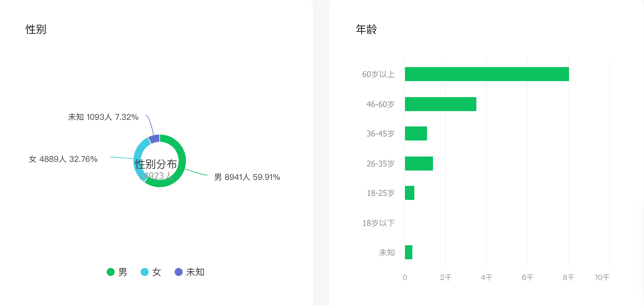
Task: Select the 46-60岁 age bar
Action: click(x=440, y=104)
